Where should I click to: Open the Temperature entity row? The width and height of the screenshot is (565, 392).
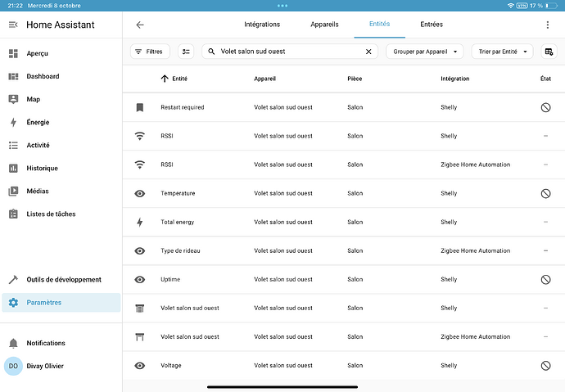(344, 193)
